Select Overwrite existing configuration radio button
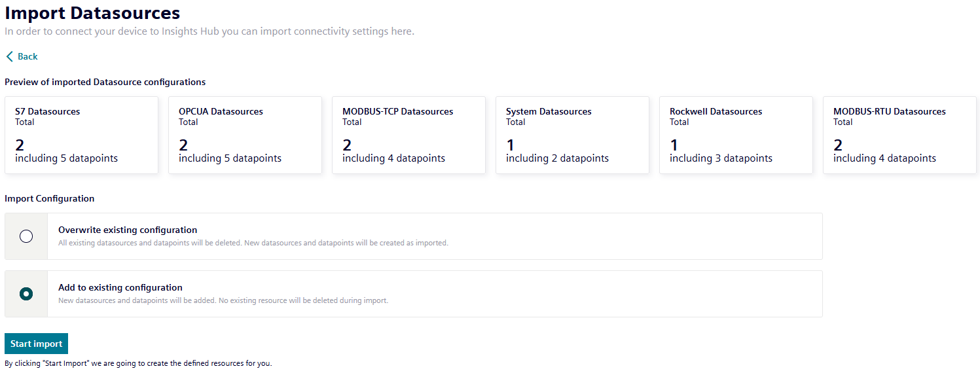Screen dimensions: 980x375 pos(26,236)
